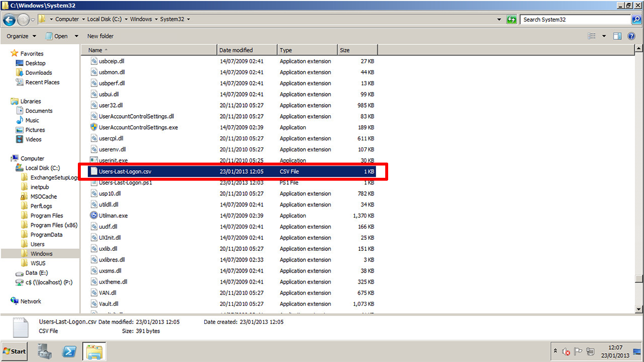Launch PowerShell from the taskbar

click(x=70, y=351)
